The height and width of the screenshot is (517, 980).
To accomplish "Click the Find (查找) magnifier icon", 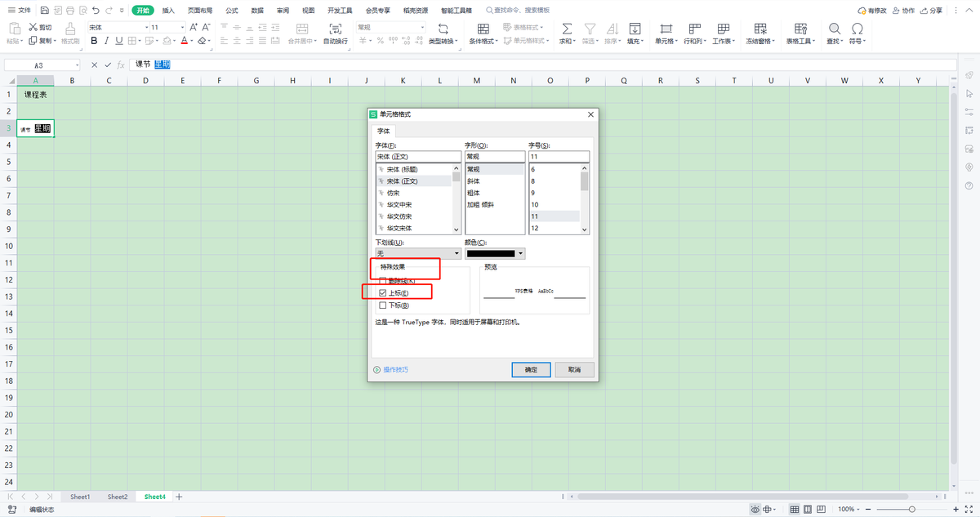I will (x=834, y=29).
